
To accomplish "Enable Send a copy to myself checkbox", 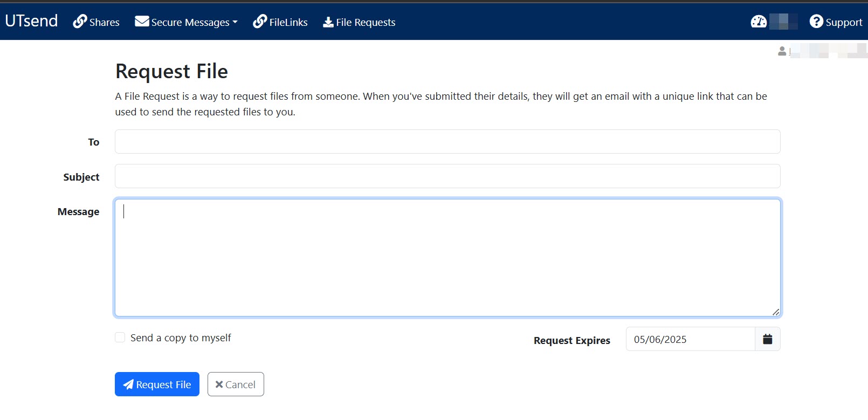I will pyautogui.click(x=120, y=338).
